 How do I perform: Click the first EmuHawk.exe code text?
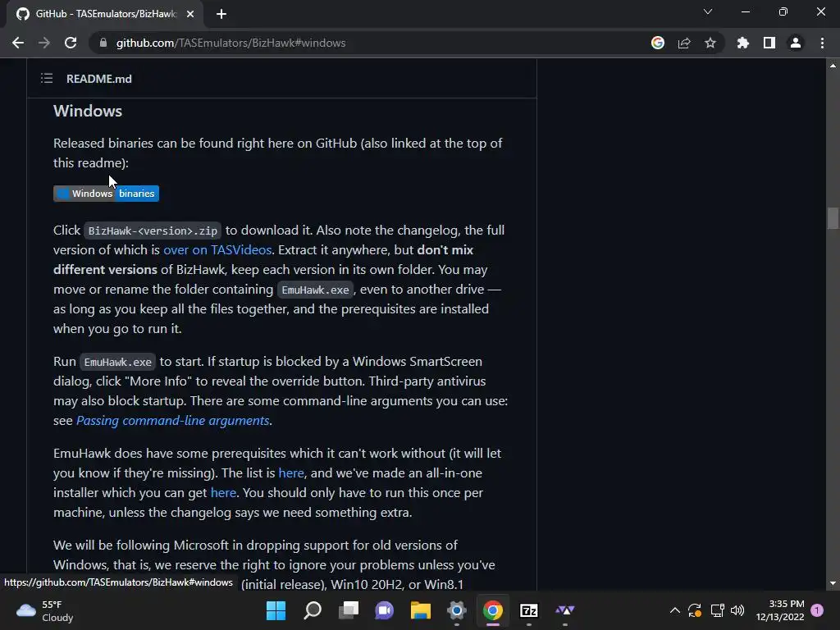(x=315, y=290)
